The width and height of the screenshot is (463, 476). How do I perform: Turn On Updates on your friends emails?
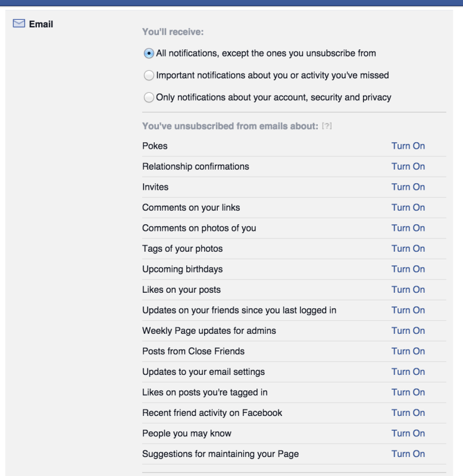(x=408, y=310)
